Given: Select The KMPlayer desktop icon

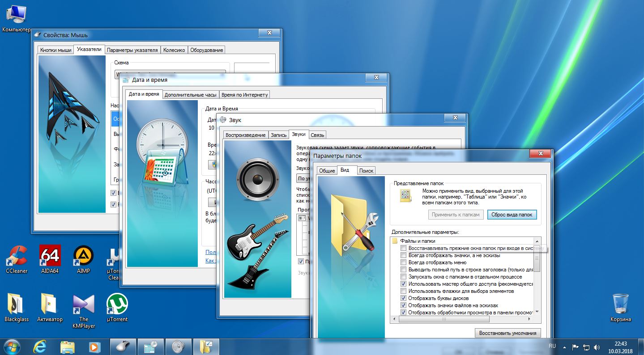Looking at the screenshot, I should 84,304.
